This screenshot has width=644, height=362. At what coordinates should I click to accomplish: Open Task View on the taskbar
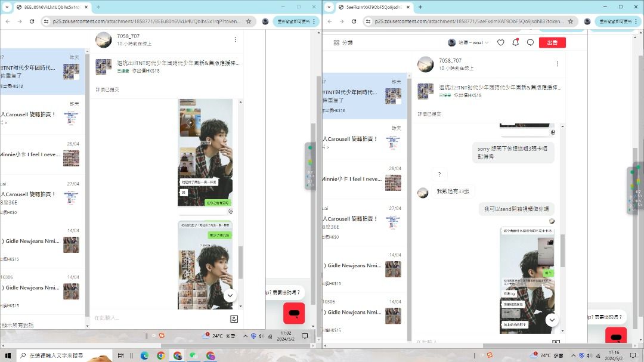pos(120,355)
